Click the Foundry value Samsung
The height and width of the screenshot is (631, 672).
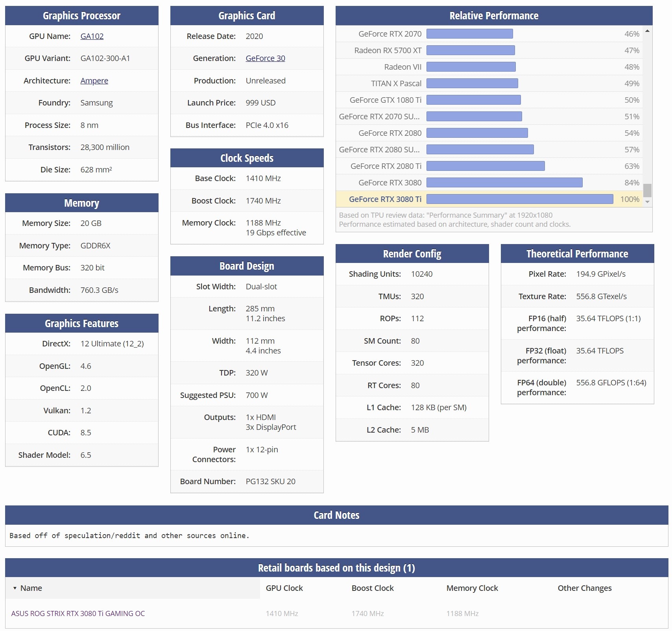pyautogui.click(x=96, y=103)
